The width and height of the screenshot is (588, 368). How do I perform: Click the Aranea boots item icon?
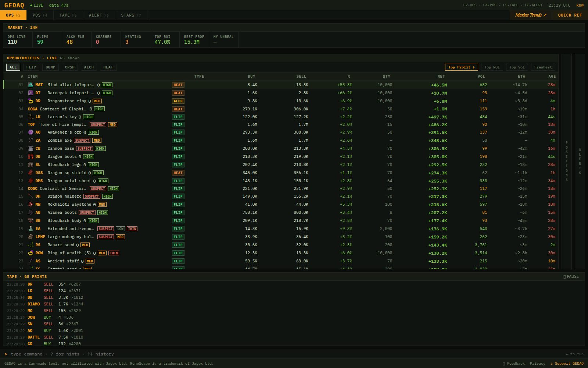(31, 212)
